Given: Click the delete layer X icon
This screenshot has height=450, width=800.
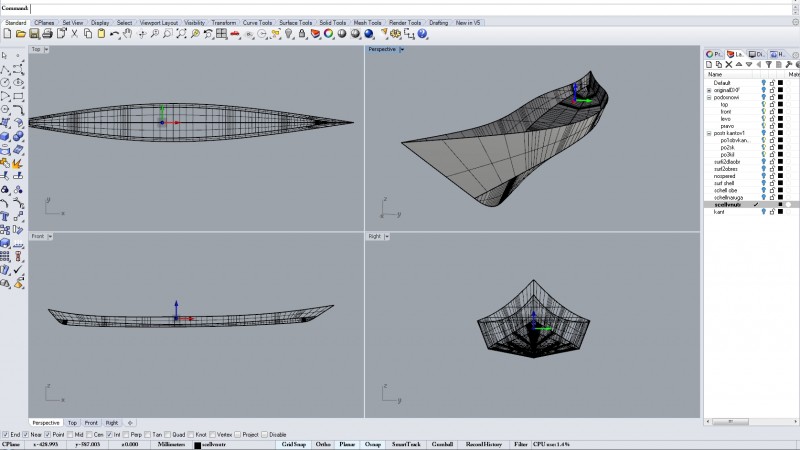Looking at the screenshot, I should click(729, 65).
